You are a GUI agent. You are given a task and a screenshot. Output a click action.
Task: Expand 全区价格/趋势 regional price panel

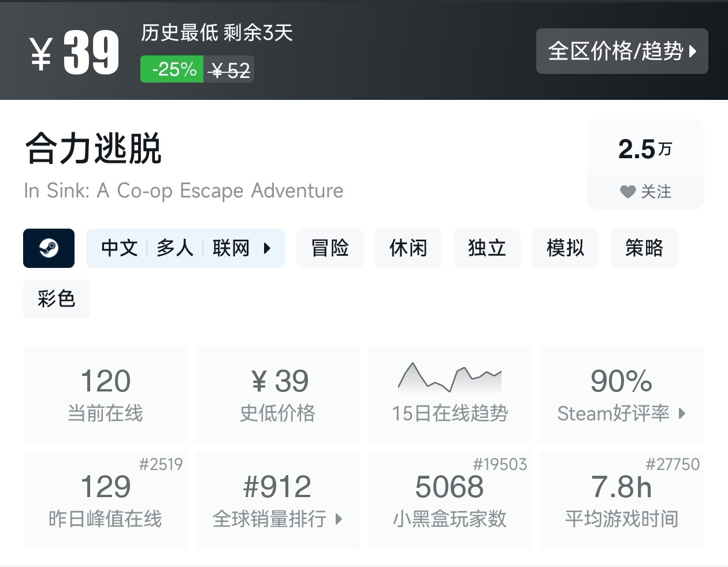tap(622, 51)
